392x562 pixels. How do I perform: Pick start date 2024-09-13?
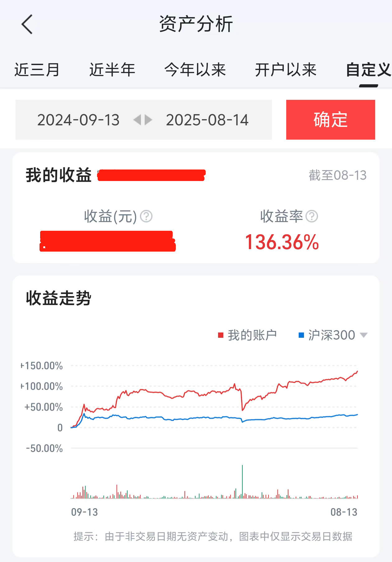[78, 120]
